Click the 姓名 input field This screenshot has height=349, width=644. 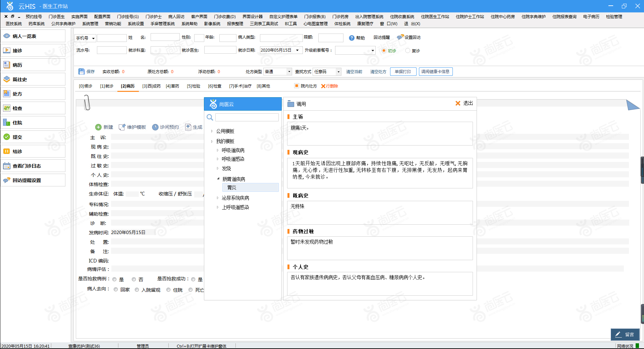coord(165,37)
